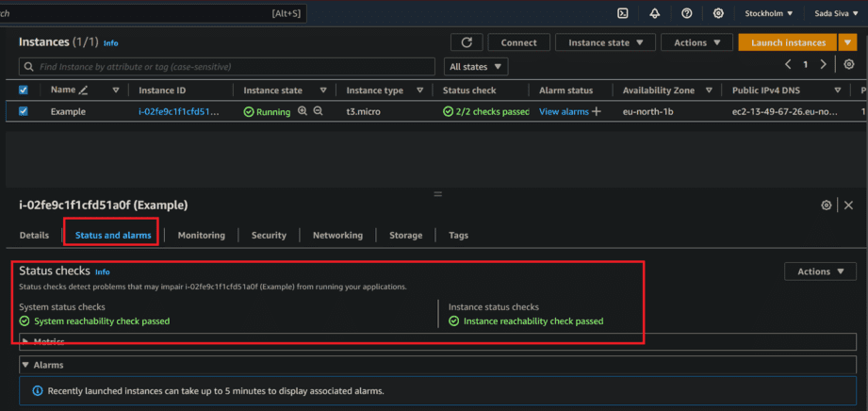Select the Status and alarms tab
The image size is (868, 411).
coord(113,236)
